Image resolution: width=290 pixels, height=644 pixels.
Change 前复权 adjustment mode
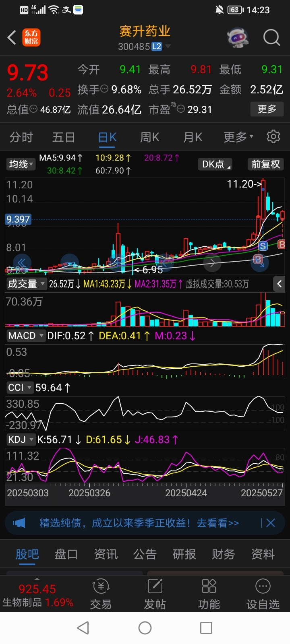(265, 164)
